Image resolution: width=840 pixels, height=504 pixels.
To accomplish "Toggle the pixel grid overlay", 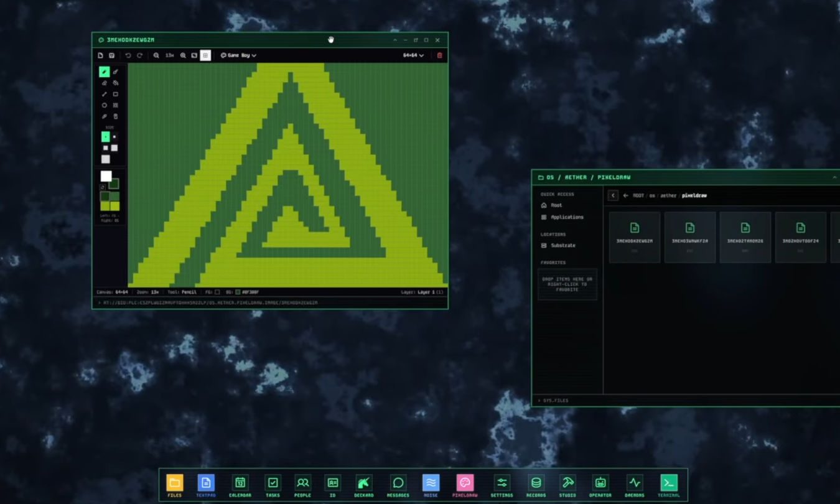I will 205,55.
